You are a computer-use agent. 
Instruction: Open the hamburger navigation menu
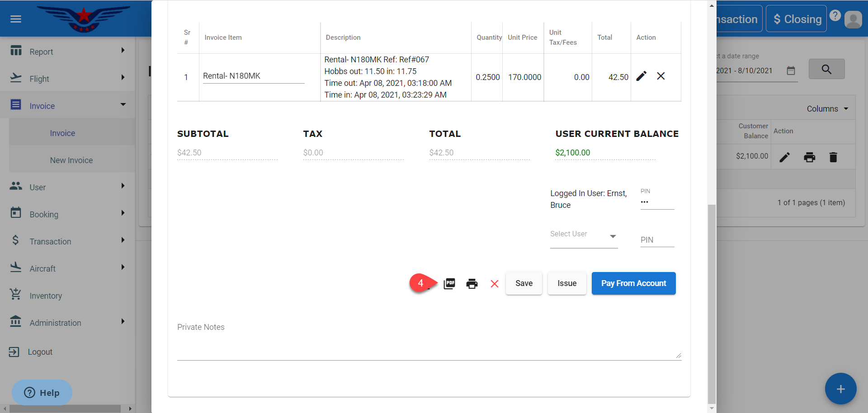(16, 19)
